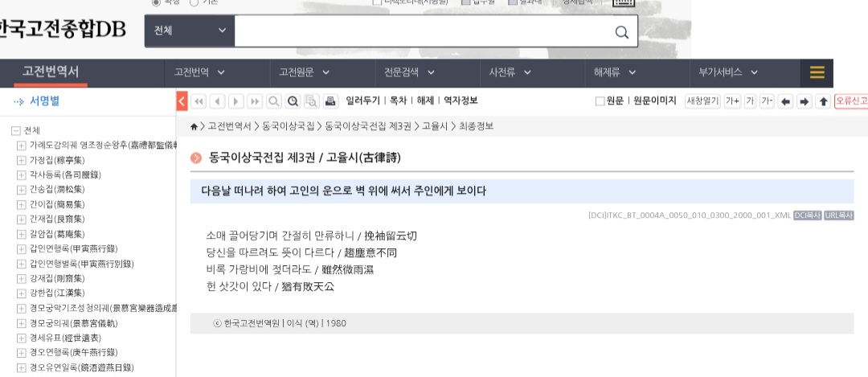
Task: Jump to the last page using double-right arrow
Action: (255, 101)
